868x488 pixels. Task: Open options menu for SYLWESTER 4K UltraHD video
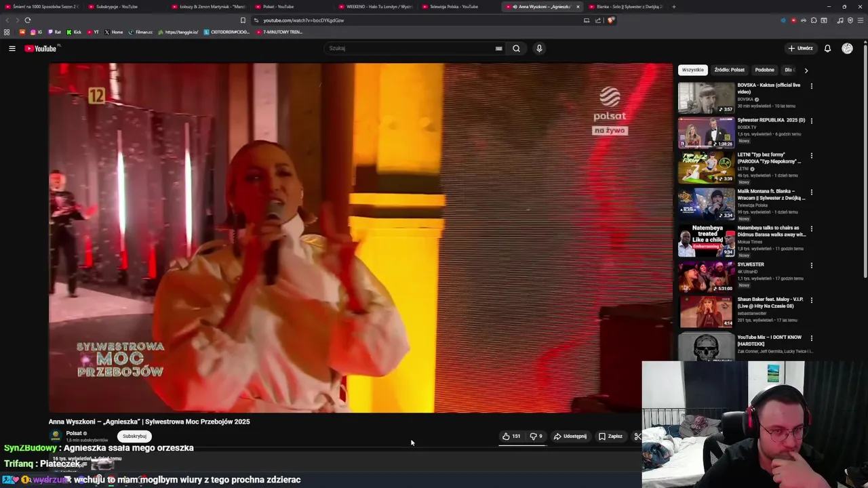[811, 265]
